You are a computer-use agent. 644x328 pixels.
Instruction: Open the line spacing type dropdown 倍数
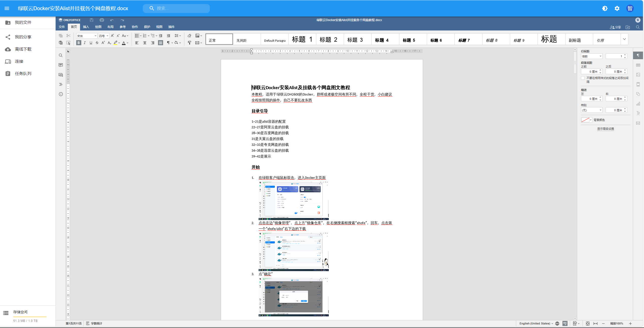point(591,56)
